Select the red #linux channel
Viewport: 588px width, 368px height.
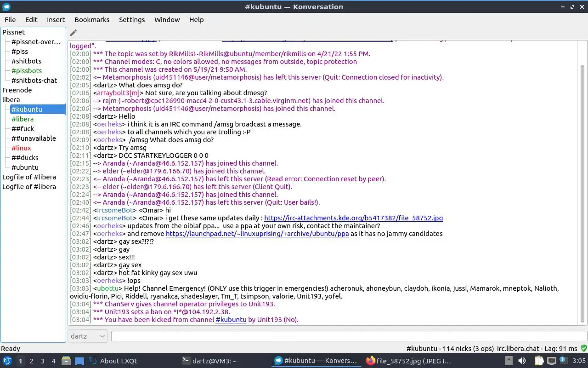coord(21,148)
